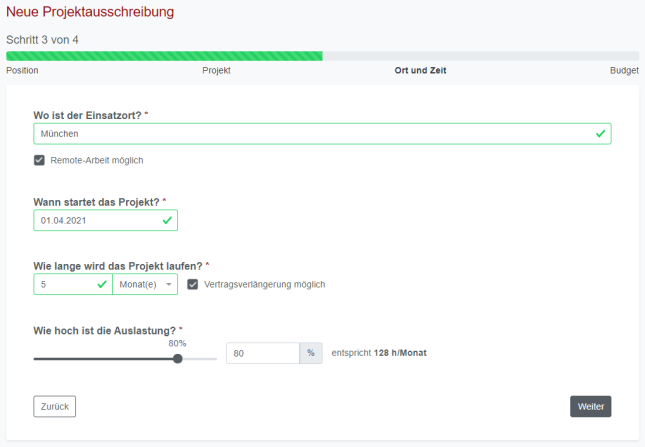
Task: Click the Auslastung slider handle
Action: tap(178, 358)
